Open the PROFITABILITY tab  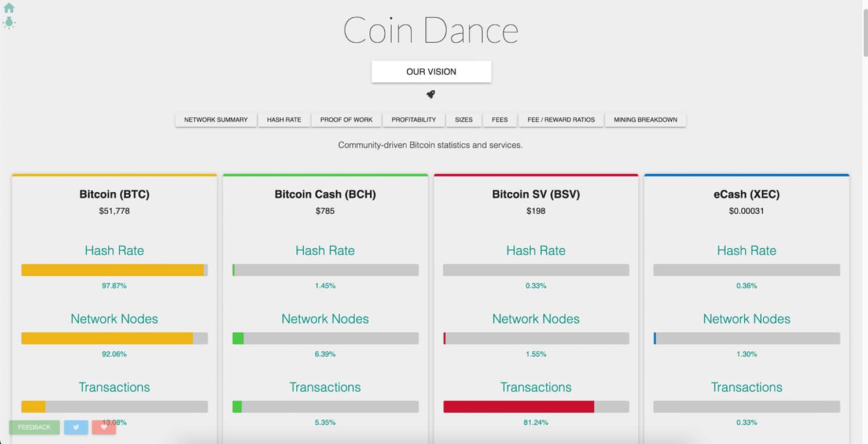click(x=414, y=120)
